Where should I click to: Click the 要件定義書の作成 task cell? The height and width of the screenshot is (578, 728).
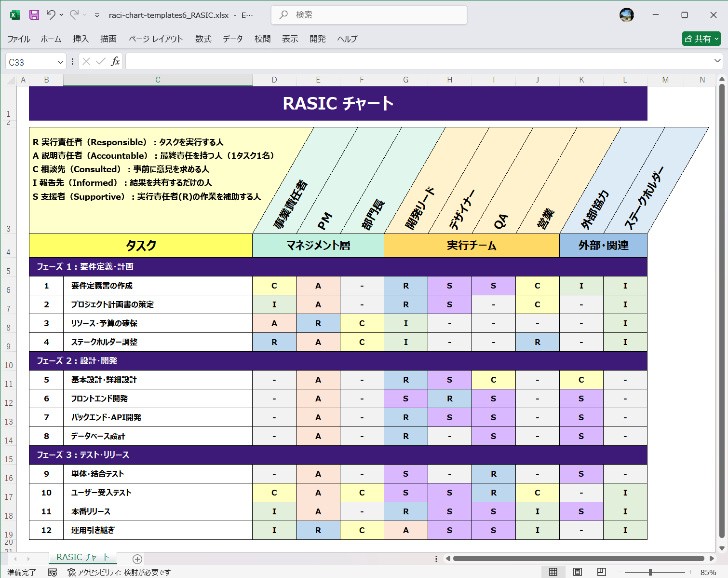click(x=158, y=286)
